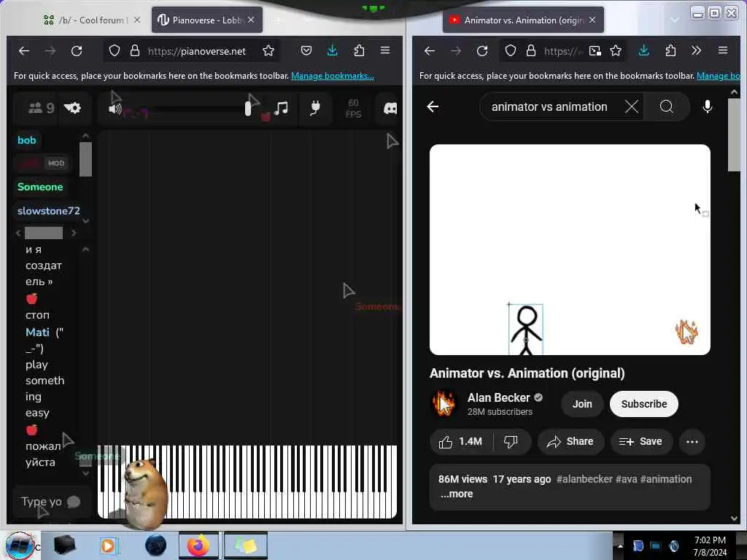This screenshot has width=747, height=560.
Task: Bookmark the YouTube page with star
Action: (x=616, y=51)
